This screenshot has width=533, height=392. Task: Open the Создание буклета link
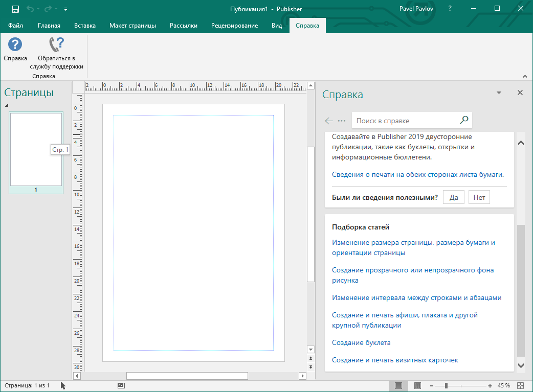click(361, 342)
